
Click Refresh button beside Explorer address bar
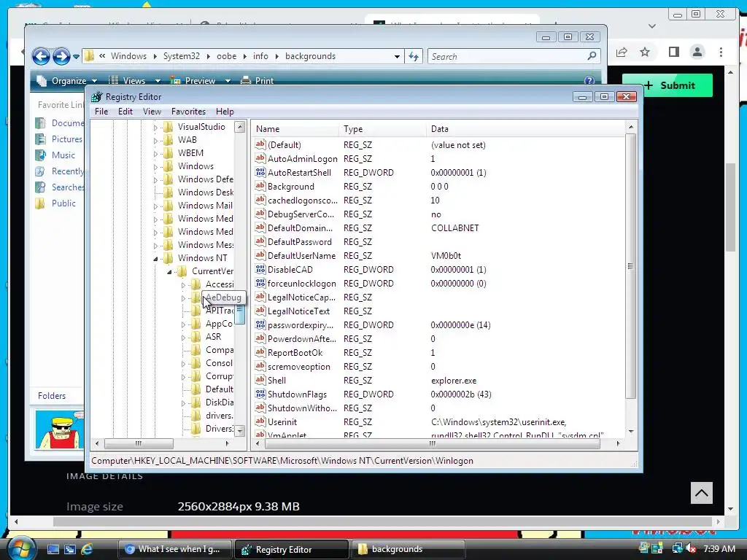click(414, 56)
